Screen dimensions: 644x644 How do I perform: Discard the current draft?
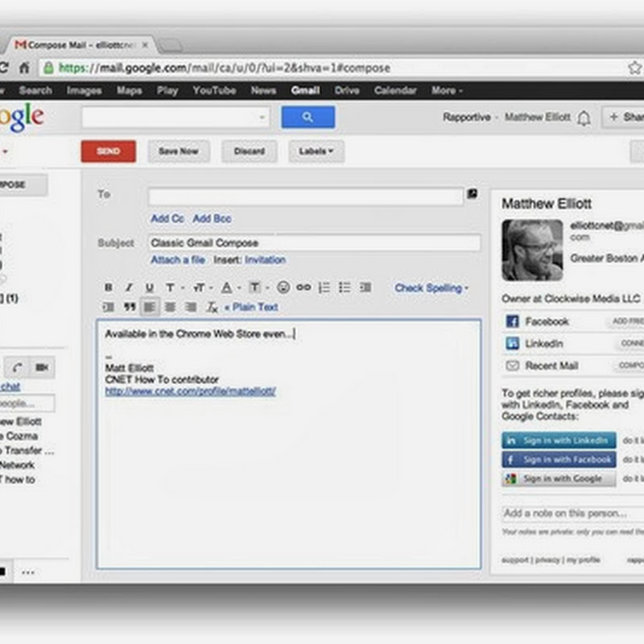[x=250, y=151]
